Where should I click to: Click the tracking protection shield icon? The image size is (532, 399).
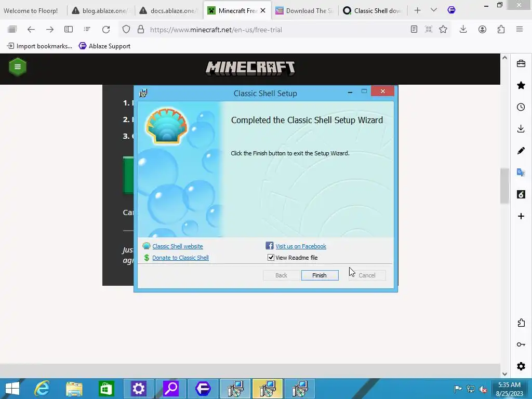tap(126, 30)
